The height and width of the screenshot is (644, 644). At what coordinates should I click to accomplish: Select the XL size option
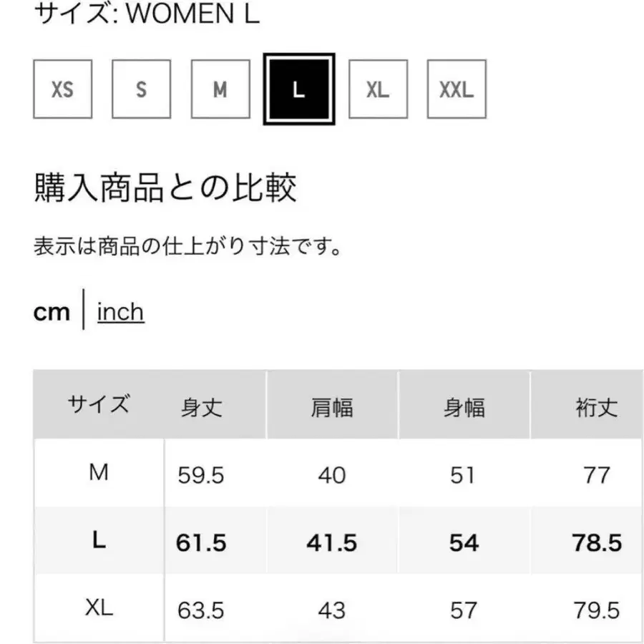tap(378, 89)
